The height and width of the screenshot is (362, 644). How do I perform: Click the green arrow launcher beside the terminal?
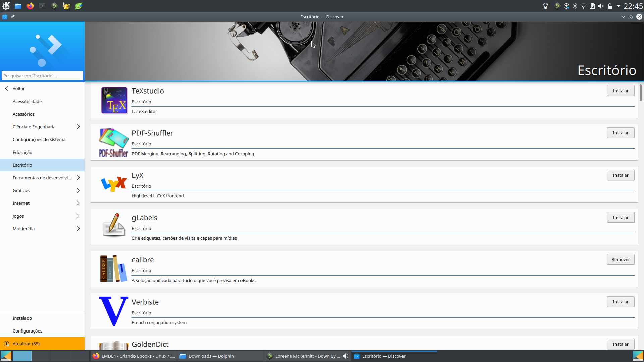coord(54,6)
